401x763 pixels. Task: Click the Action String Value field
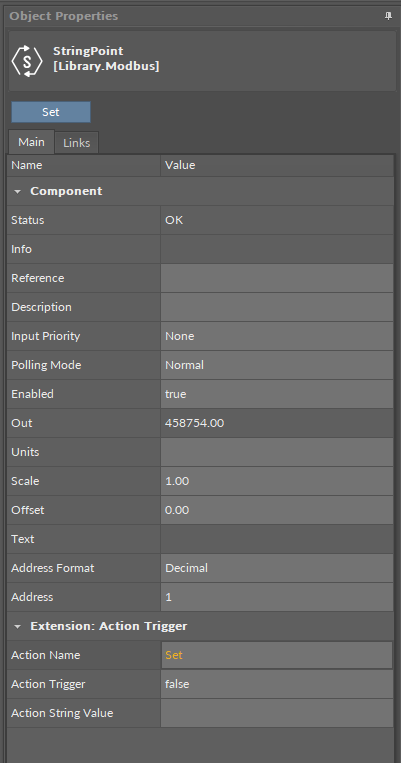(x=277, y=713)
